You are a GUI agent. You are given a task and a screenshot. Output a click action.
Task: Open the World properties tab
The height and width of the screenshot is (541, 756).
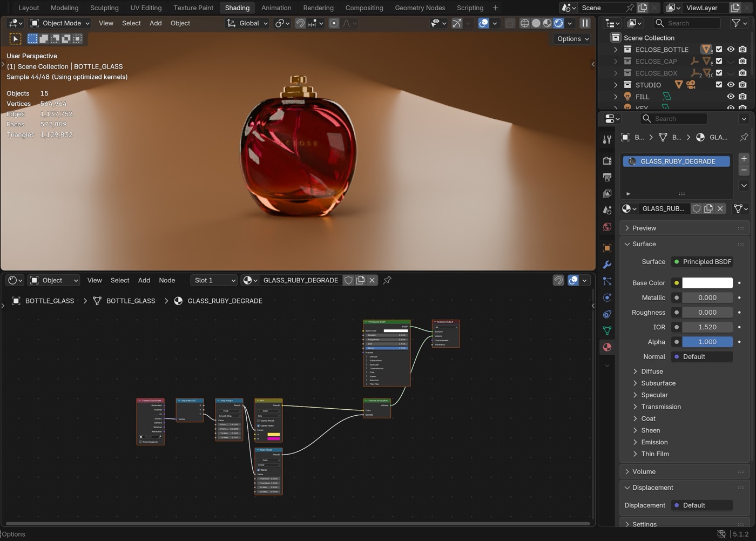tap(607, 227)
